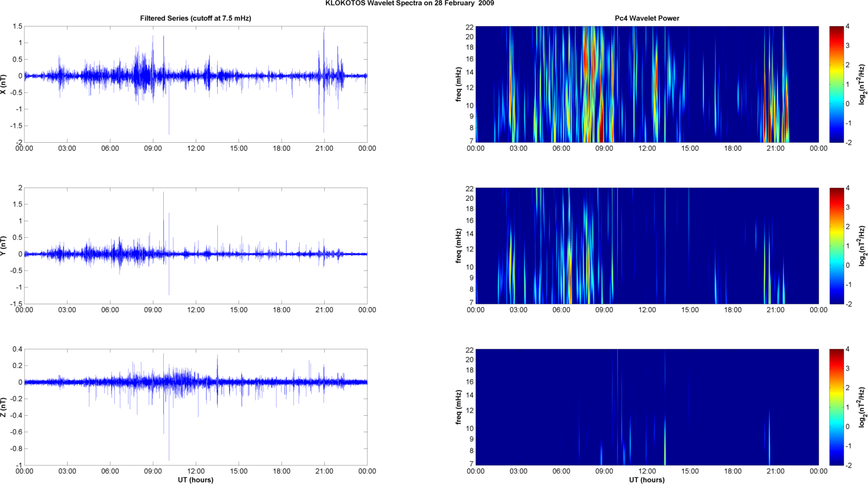Screen dimensions: 868x484
Task: Click the bottom spectrogram's colorbar
Action: (836, 407)
